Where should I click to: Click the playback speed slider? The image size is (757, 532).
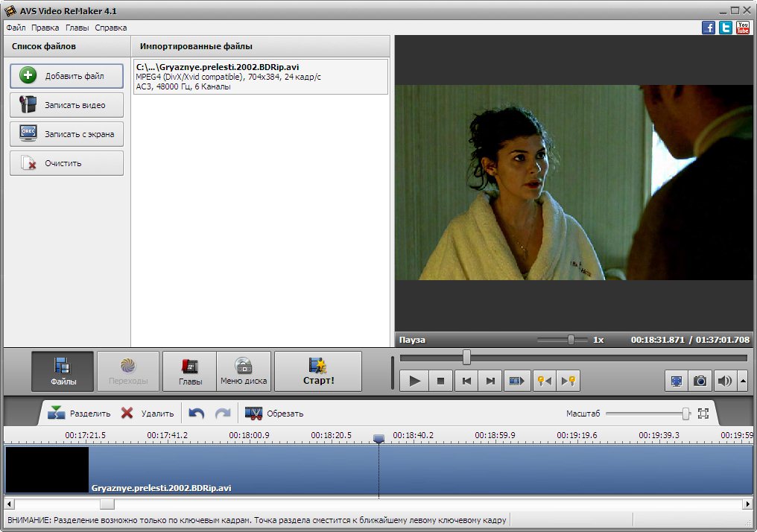point(563,340)
